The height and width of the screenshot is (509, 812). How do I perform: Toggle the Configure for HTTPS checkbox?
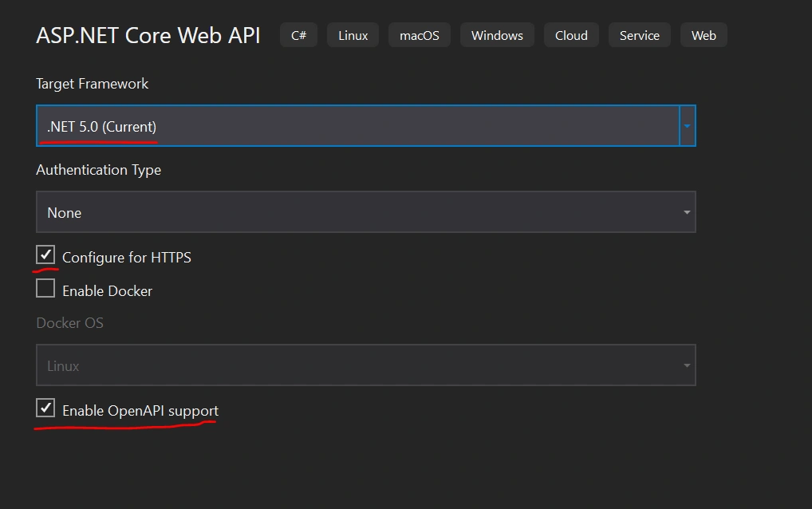pos(45,254)
